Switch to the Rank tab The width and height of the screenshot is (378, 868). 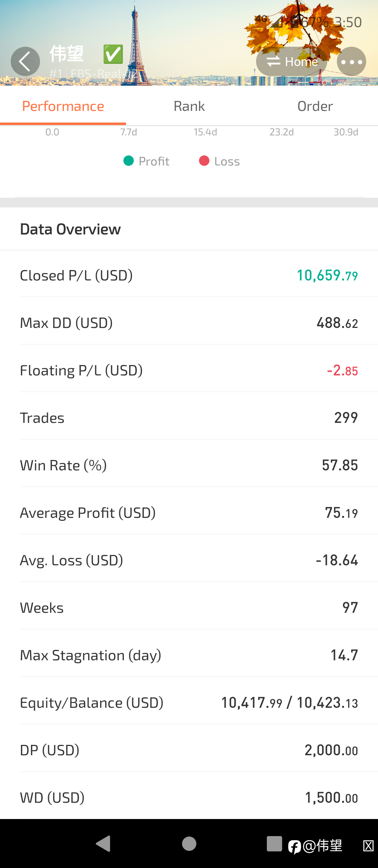(189, 106)
